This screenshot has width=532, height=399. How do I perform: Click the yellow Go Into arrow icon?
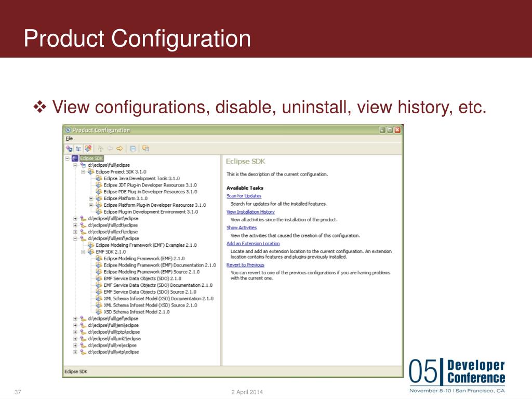point(119,149)
